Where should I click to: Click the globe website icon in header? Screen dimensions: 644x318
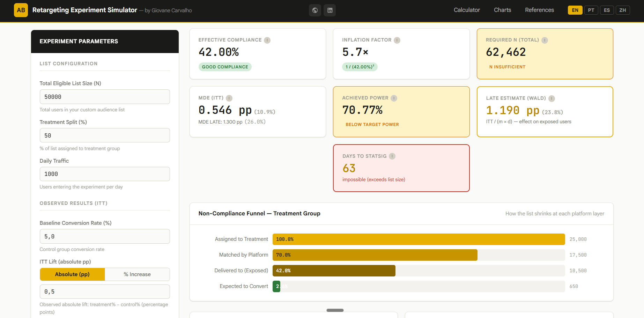(x=315, y=10)
